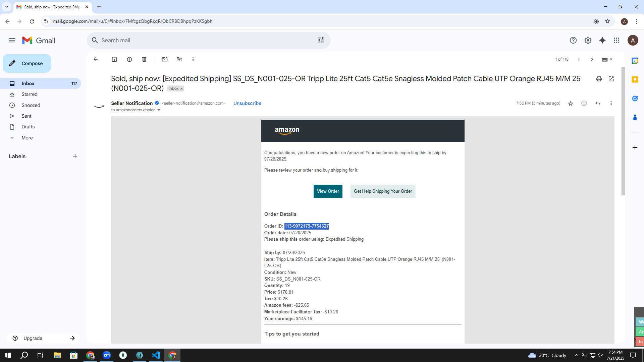Open Chrome three-dot menu

(636, 21)
